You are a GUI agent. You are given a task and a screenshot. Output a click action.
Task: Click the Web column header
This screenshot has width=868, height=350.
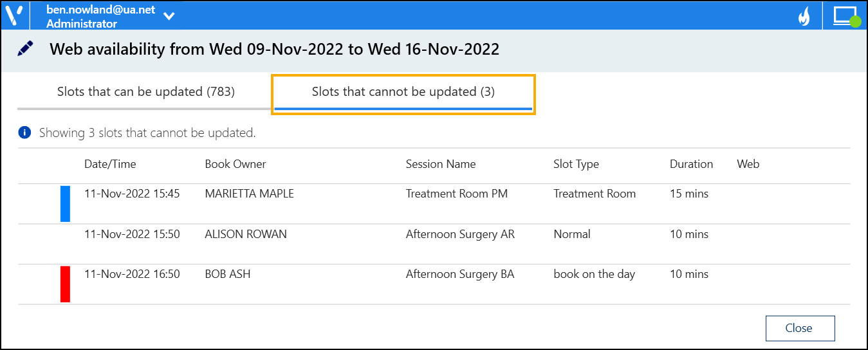[x=748, y=164]
